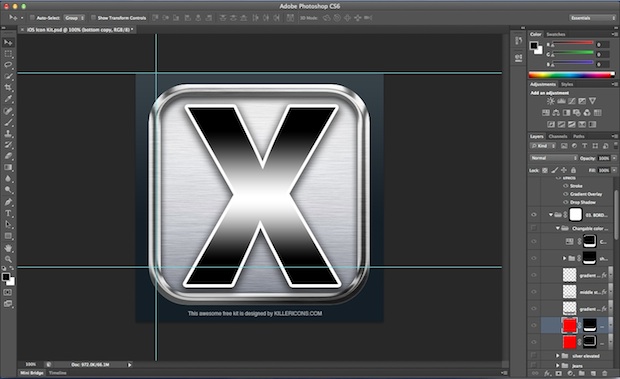Switch to the Styles tab
This screenshot has width=620, height=379.
(567, 84)
